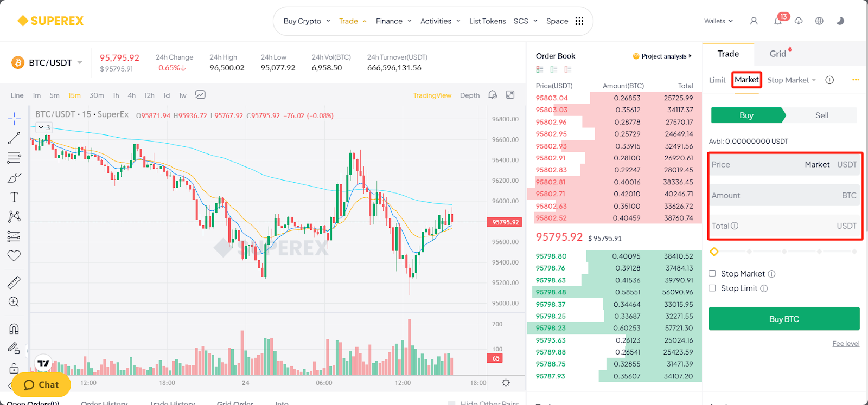The image size is (868, 405).
Task: Toggle magnet mode on chart
Action: point(14,329)
